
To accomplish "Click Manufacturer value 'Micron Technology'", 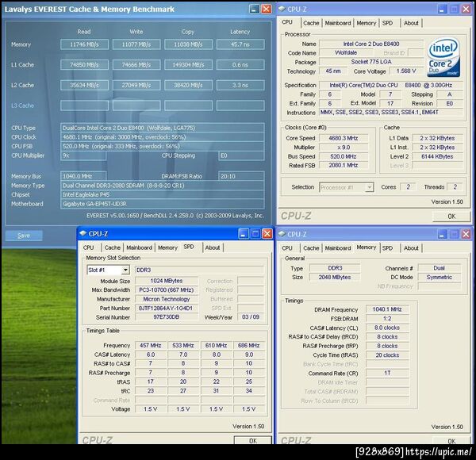I will [x=167, y=299].
